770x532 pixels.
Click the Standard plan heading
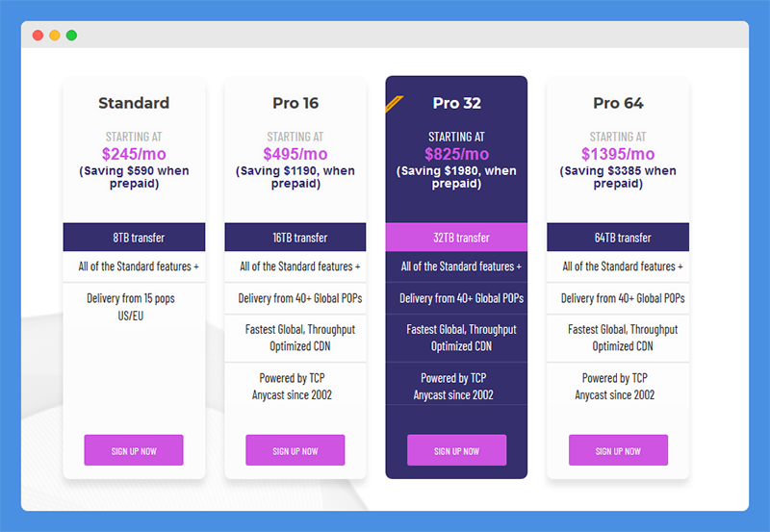click(134, 103)
